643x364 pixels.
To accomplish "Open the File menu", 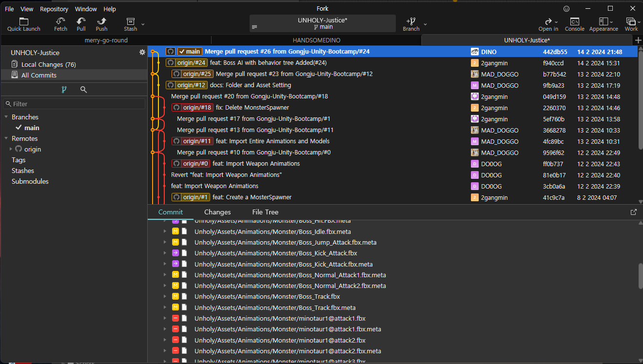I will 9,9.
